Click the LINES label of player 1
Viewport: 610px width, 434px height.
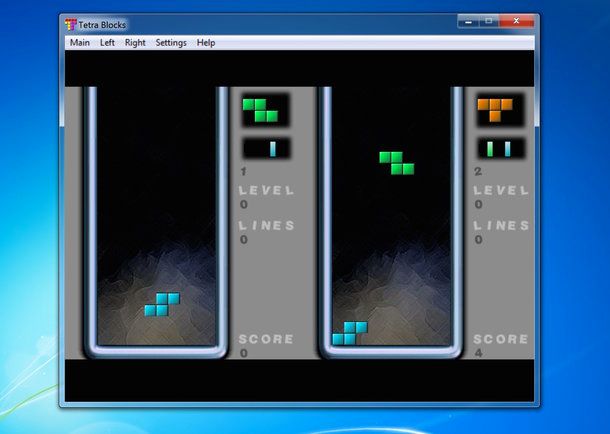266,225
